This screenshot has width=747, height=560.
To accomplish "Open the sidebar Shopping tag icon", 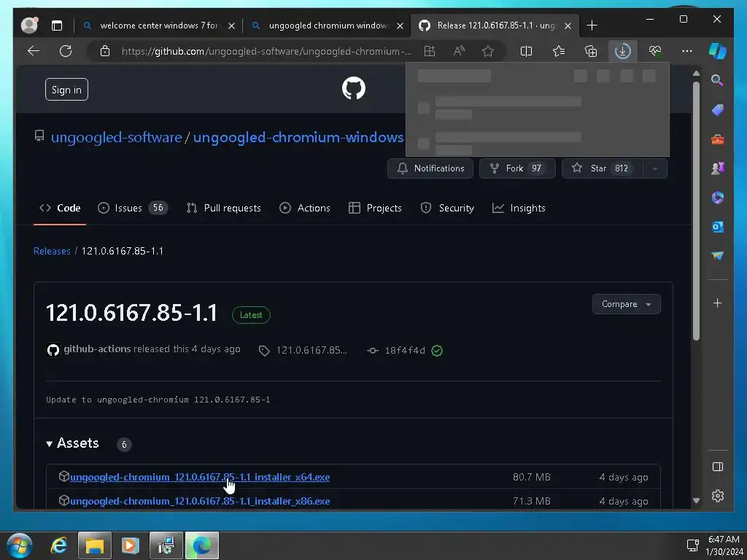I will pyautogui.click(x=718, y=110).
